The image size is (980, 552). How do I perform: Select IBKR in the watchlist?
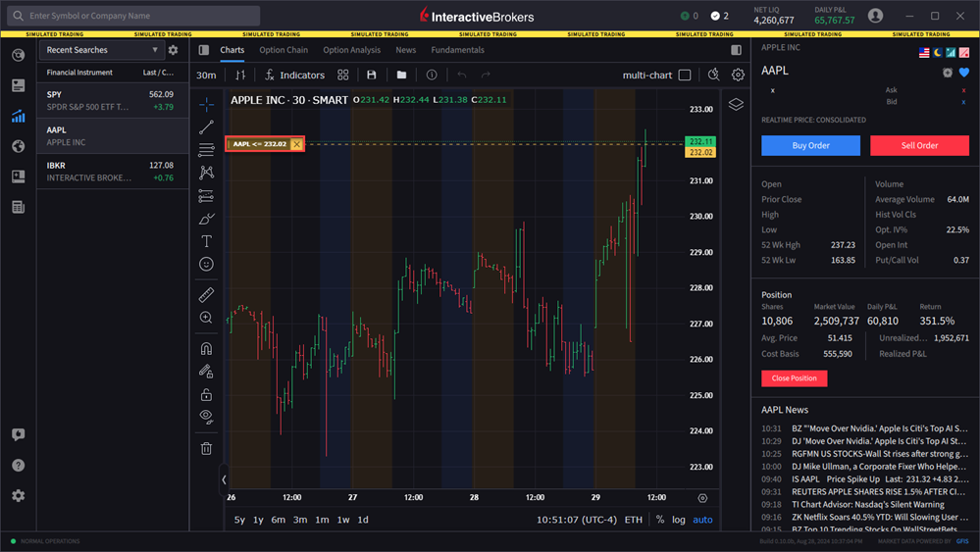(x=113, y=172)
